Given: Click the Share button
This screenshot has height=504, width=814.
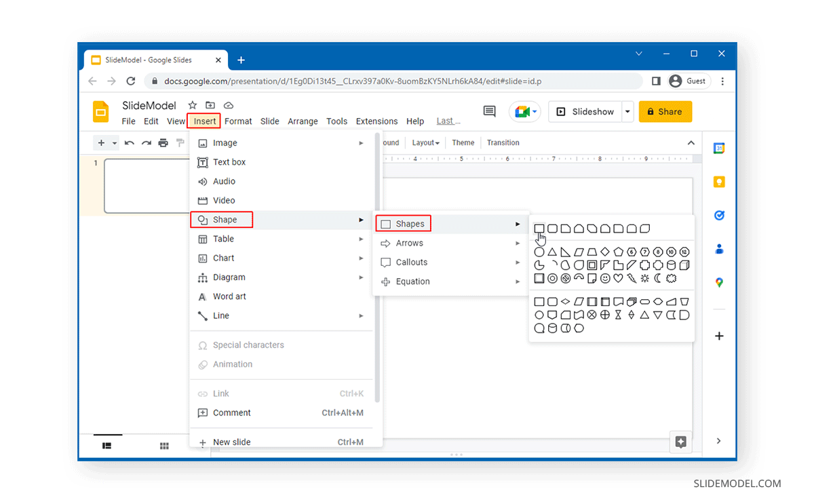Looking at the screenshot, I should pos(665,111).
